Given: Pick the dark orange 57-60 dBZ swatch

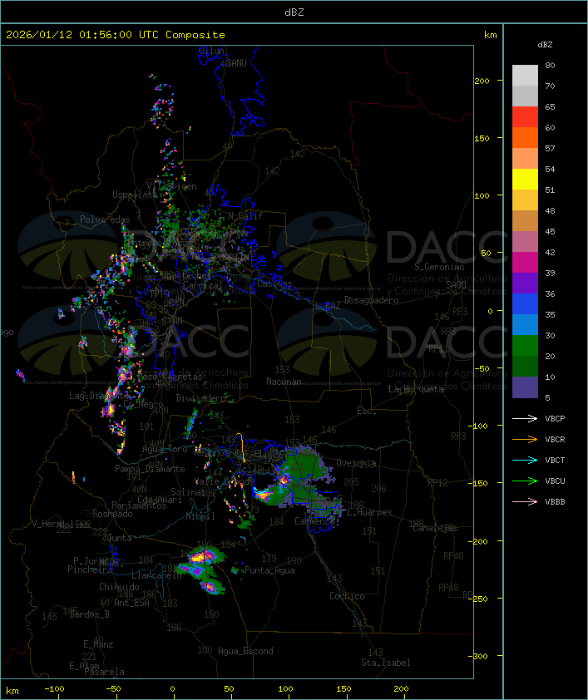Looking at the screenshot, I should [525, 138].
